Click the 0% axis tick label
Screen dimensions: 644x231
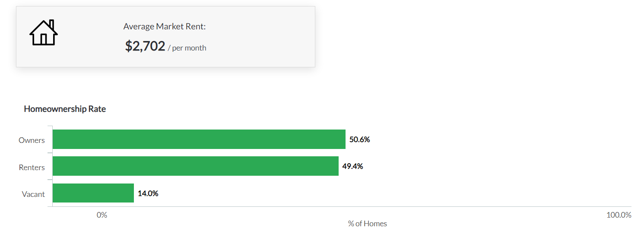tap(102, 215)
